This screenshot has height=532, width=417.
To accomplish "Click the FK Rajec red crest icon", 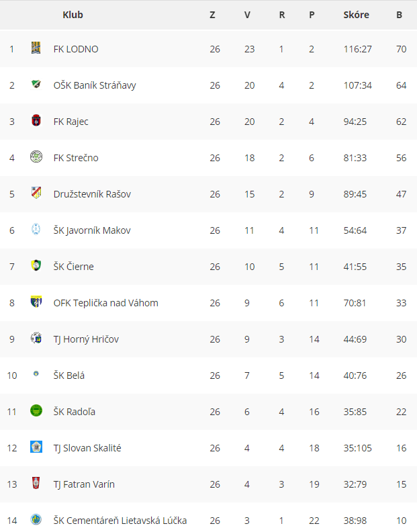I will 36,120.
